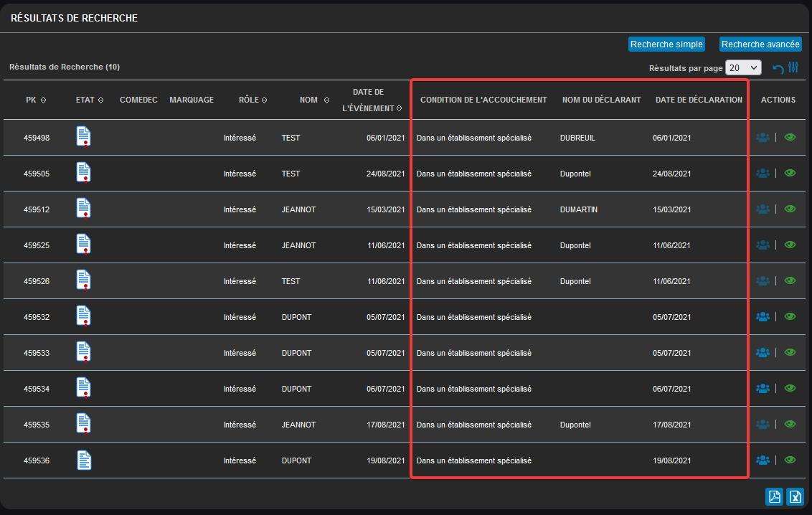The image size is (812, 515).
Task: Open the Résultats par page dropdown
Action: [742, 67]
